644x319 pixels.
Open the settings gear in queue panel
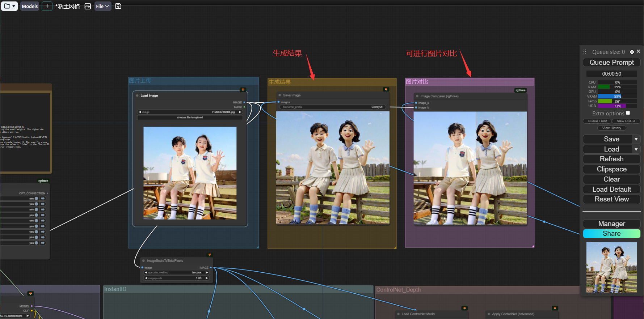pyautogui.click(x=632, y=52)
